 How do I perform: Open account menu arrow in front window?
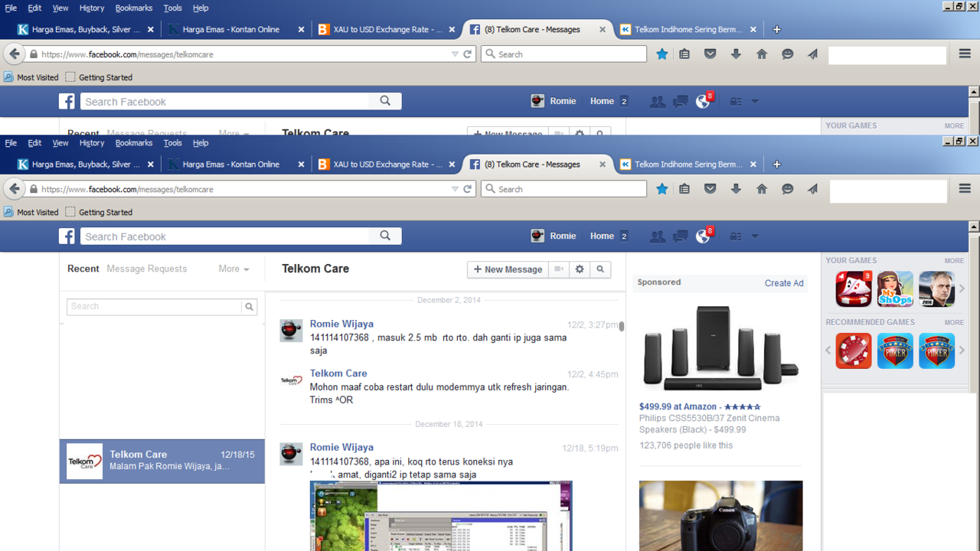[755, 236]
